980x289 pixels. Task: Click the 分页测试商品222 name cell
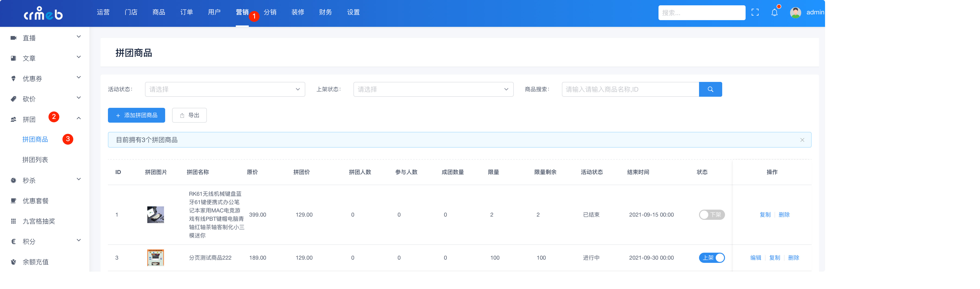[x=210, y=258]
